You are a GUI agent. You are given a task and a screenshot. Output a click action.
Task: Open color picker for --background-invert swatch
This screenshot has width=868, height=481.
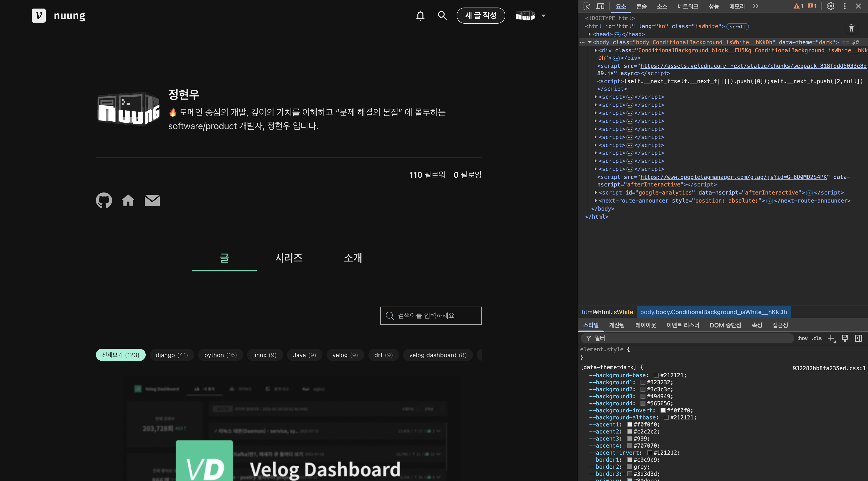663,411
